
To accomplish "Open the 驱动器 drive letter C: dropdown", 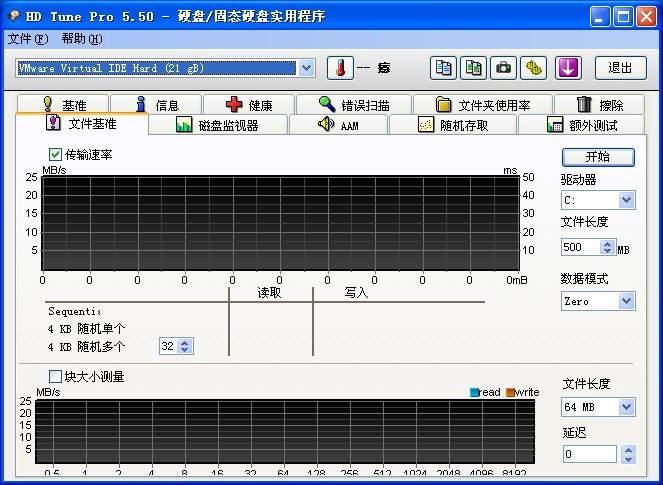I will pyautogui.click(x=626, y=200).
